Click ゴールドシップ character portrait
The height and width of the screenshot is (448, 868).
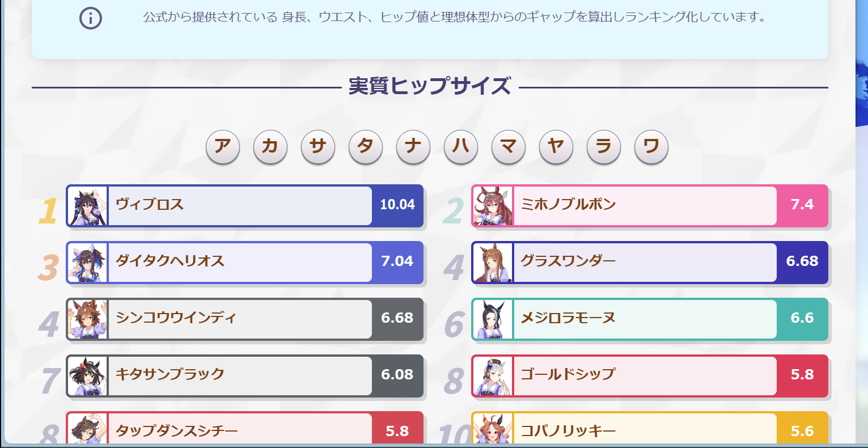[x=492, y=376]
